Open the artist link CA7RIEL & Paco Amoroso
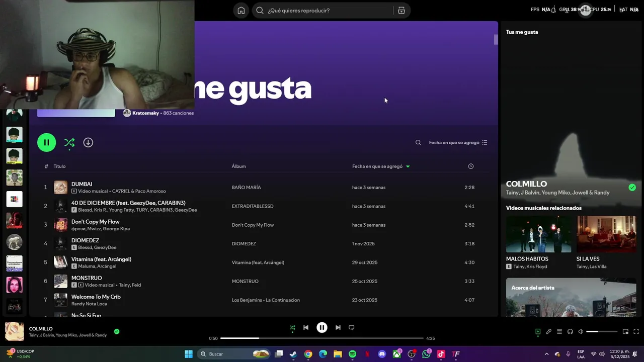 point(139,191)
